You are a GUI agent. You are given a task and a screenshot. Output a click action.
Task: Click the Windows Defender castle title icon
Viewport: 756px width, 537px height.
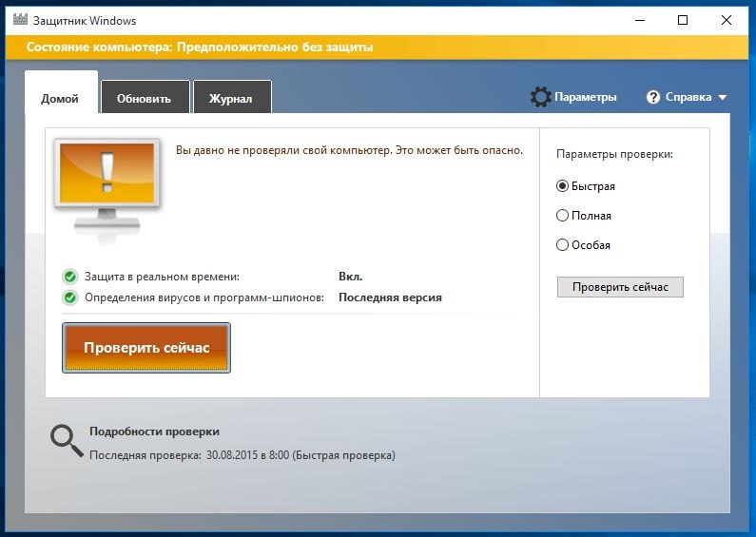(20, 19)
